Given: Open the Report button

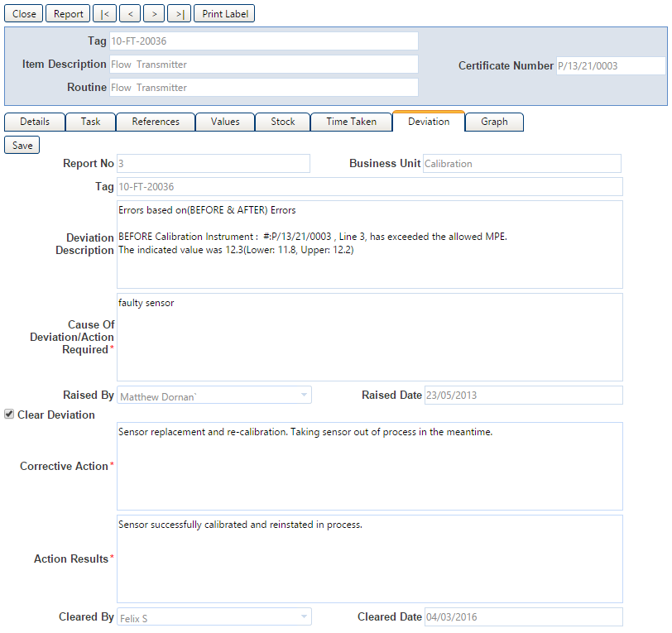Looking at the screenshot, I should tap(68, 14).
